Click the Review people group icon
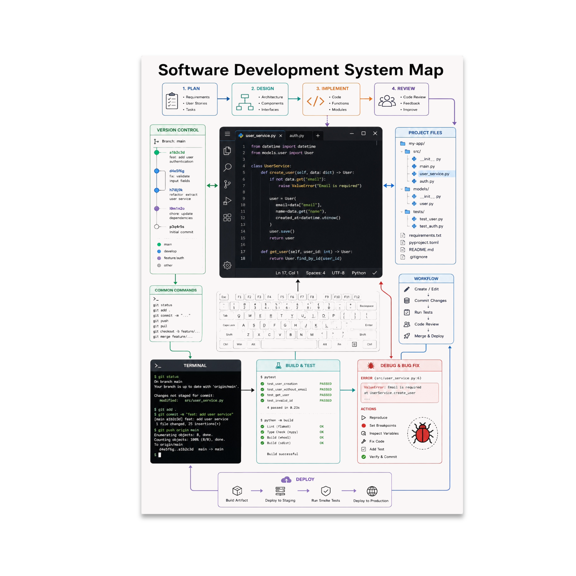The width and height of the screenshot is (576, 576). 387,101
